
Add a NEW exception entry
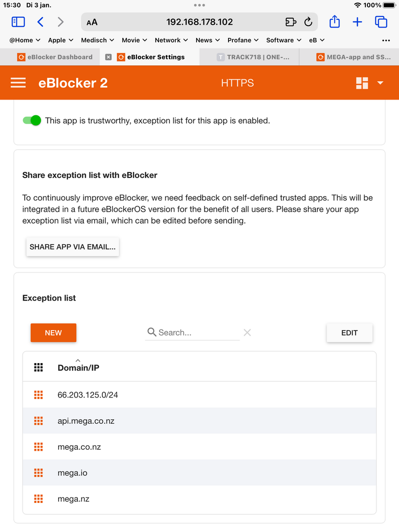coord(53,333)
